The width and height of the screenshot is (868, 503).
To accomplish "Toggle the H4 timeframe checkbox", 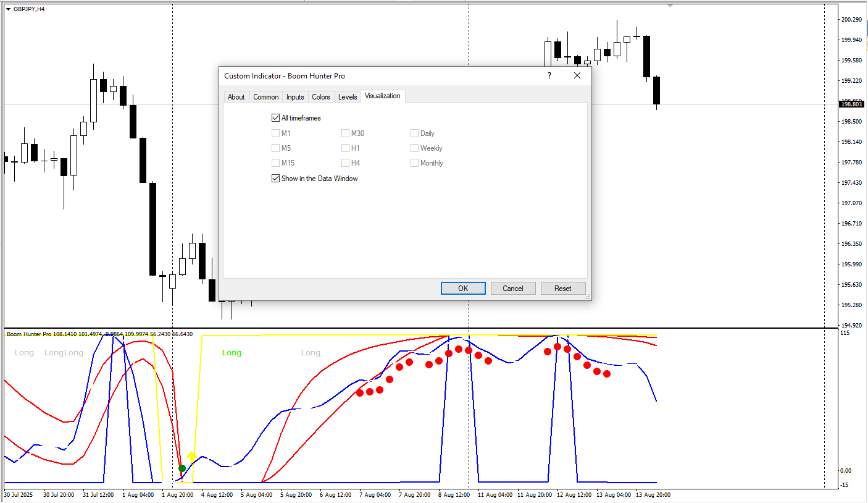I will click(x=345, y=163).
